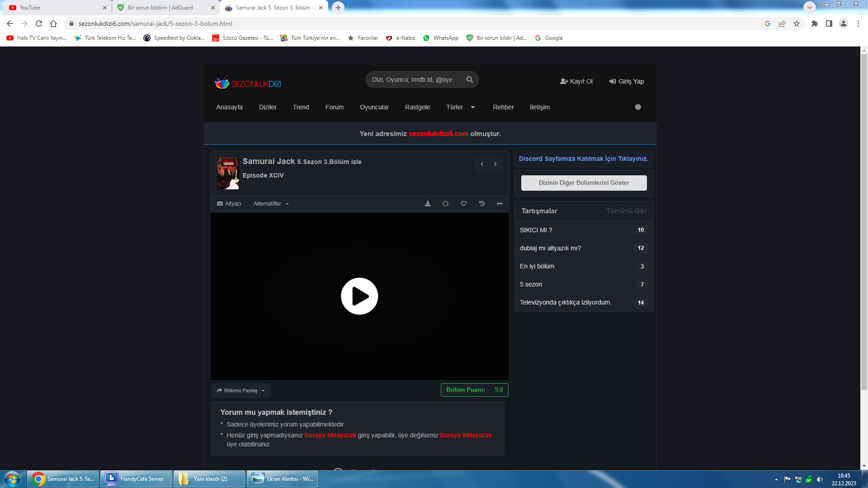Expand the Bölümü Paylaş share dropdown
868x488 pixels.
point(241,390)
